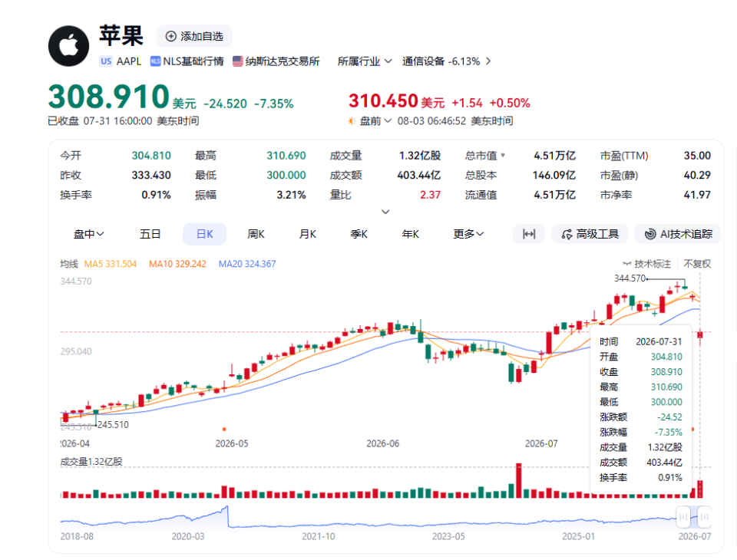Click the AI技术追踪 radar icon
This screenshot has width=737, height=560.
650,234
